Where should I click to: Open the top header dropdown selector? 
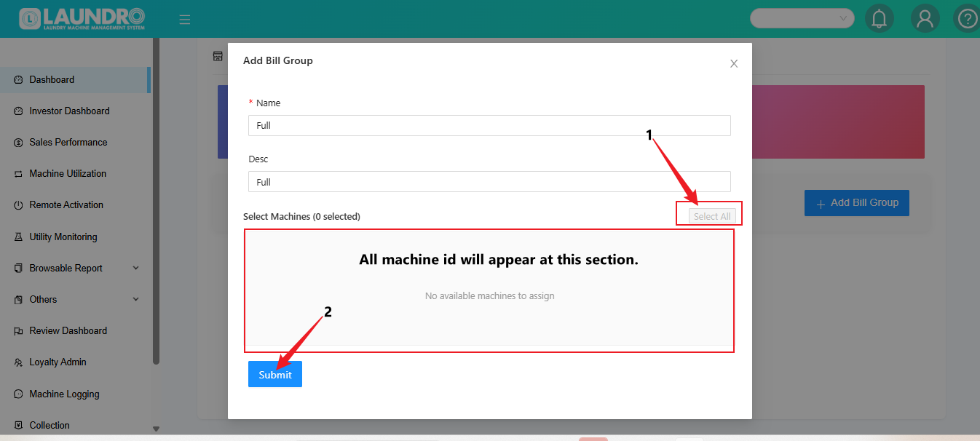point(802,18)
